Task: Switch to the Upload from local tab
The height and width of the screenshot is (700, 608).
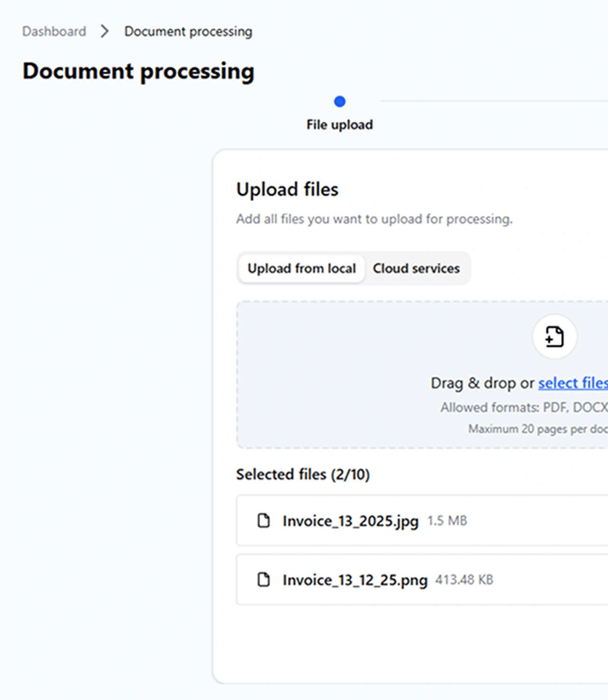Action: [302, 268]
